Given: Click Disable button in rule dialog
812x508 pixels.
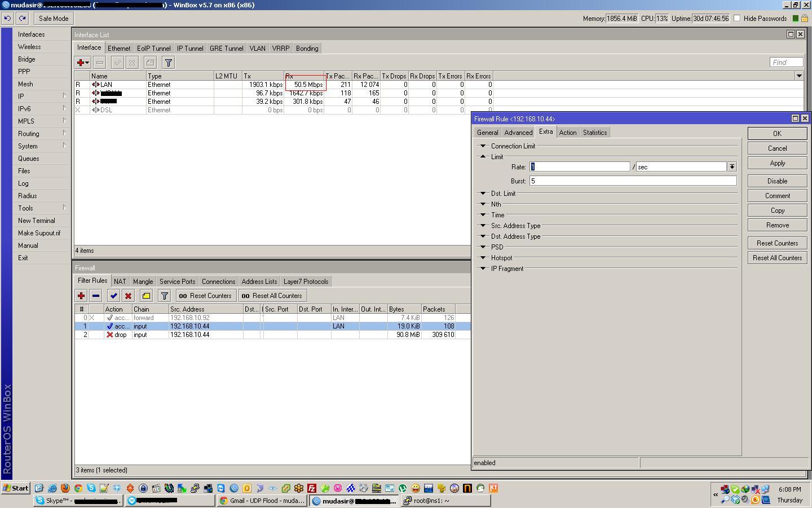Looking at the screenshot, I should pos(777,181).
